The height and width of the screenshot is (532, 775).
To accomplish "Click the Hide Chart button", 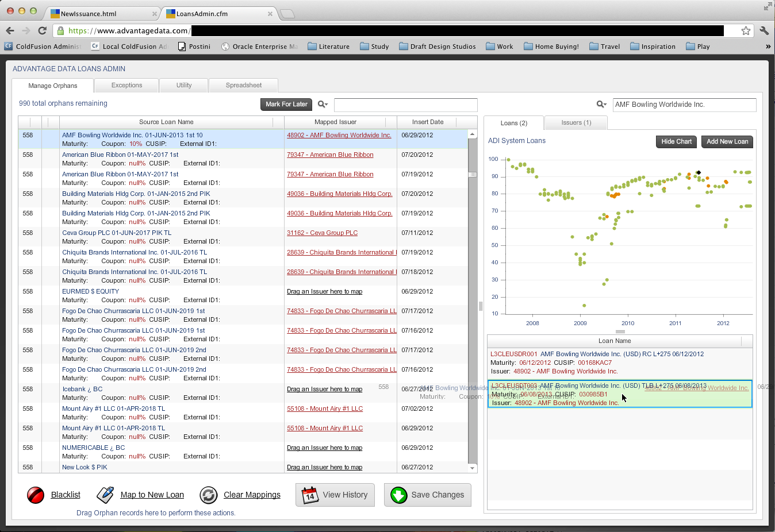I will pyautogui.click(x=676, y=141).
